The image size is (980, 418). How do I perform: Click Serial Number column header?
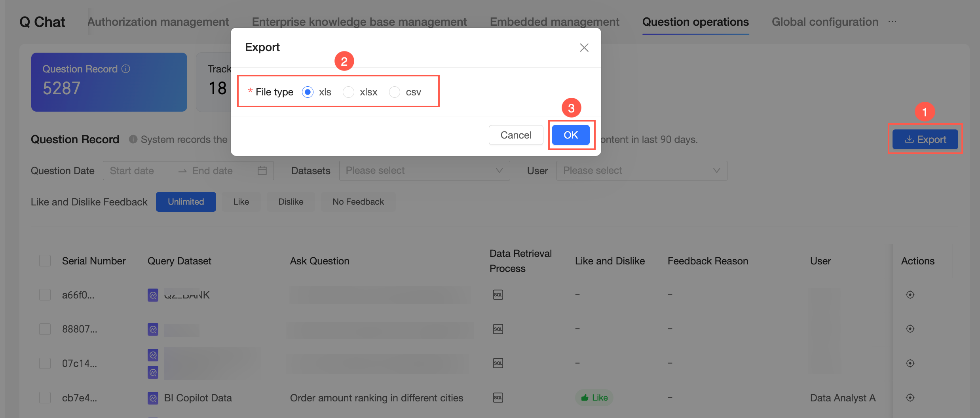(94, 261)
